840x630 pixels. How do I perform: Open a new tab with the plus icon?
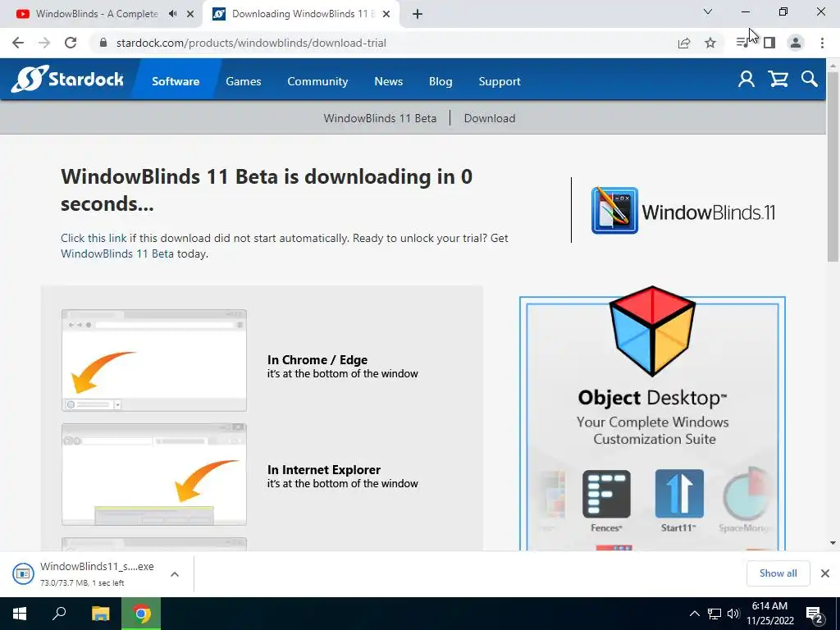click(x=418, y=15)
